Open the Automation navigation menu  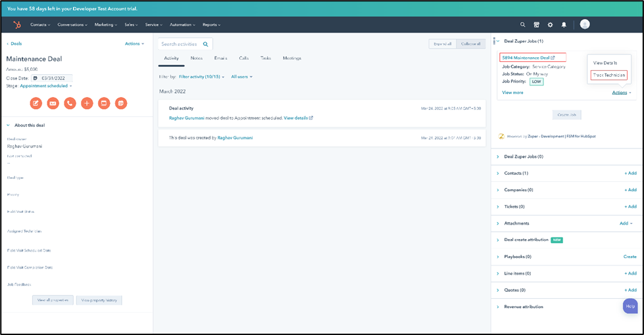click(182, 24)
